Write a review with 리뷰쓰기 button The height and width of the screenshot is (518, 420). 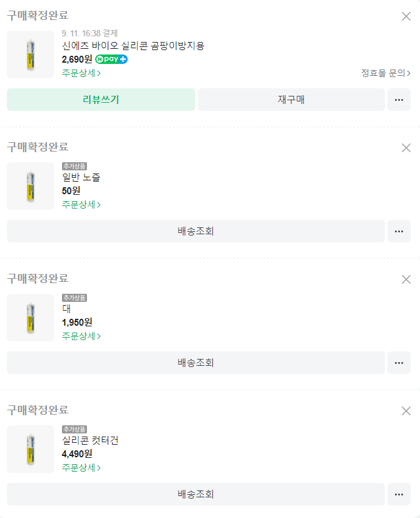[101, 100]
